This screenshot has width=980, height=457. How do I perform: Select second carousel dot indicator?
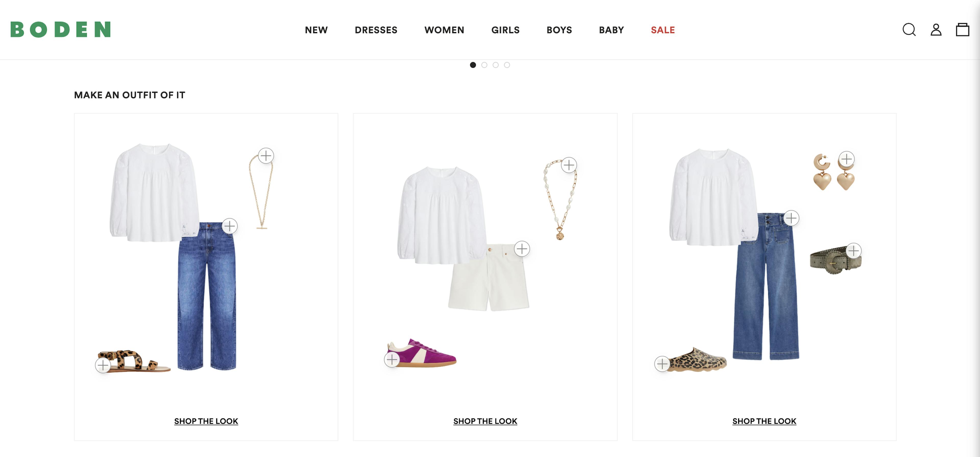coord(484,65)
